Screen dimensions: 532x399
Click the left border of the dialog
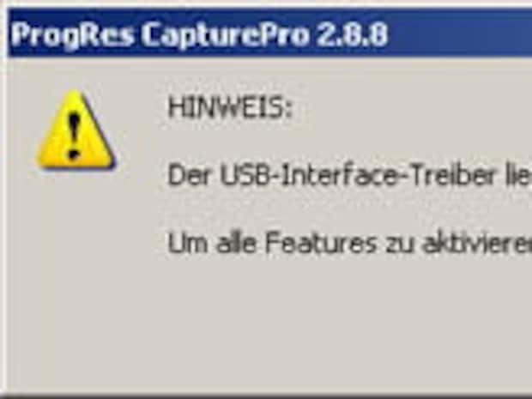tap(4, 203)
